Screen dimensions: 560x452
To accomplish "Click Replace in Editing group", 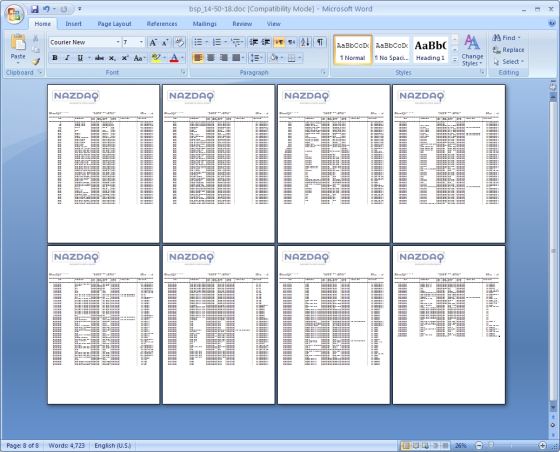I will coord(509,50).
